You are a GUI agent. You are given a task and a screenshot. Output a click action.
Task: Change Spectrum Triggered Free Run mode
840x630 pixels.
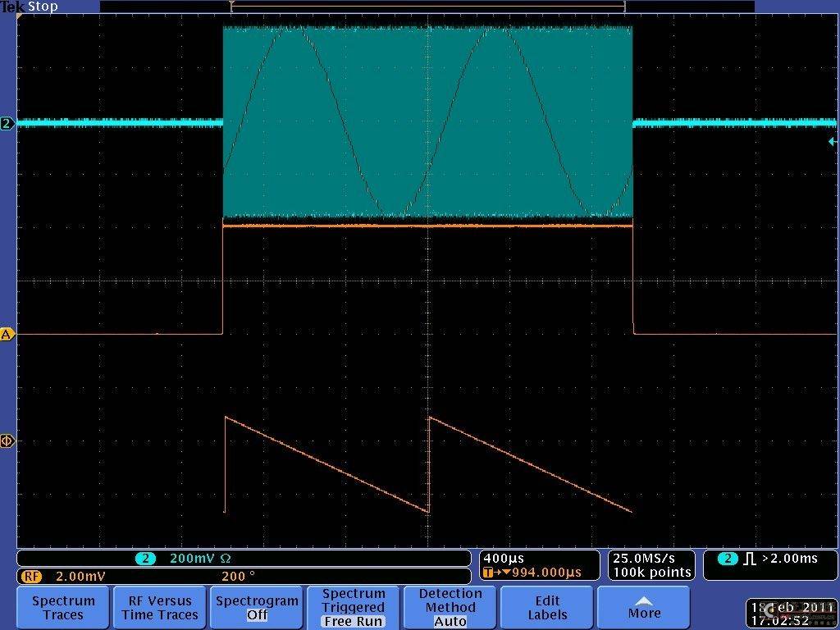coord(353,608)
